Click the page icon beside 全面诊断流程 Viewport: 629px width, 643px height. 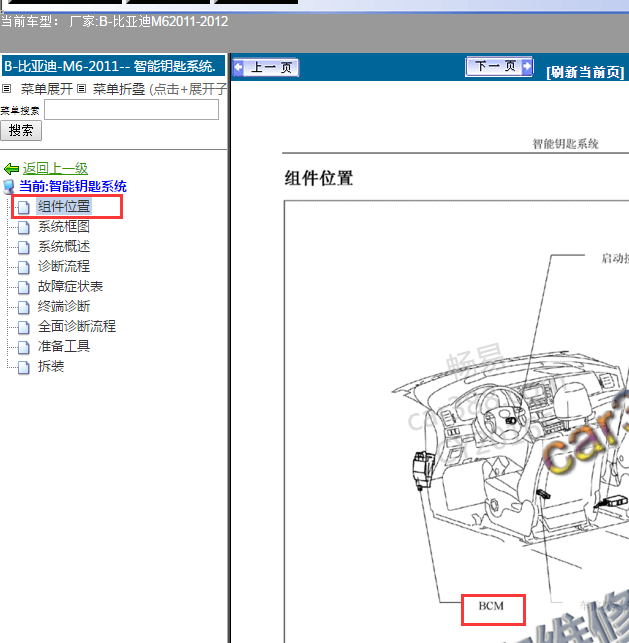24,327
